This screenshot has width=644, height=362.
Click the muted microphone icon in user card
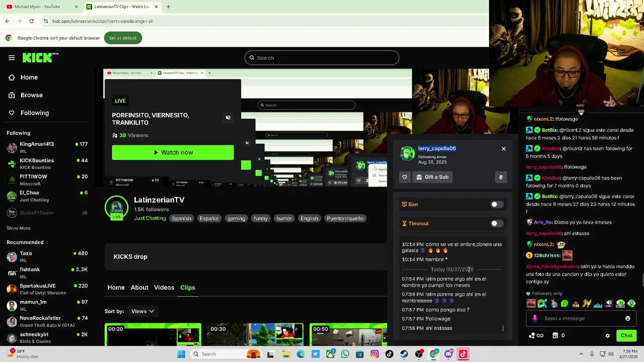[501, 177]
